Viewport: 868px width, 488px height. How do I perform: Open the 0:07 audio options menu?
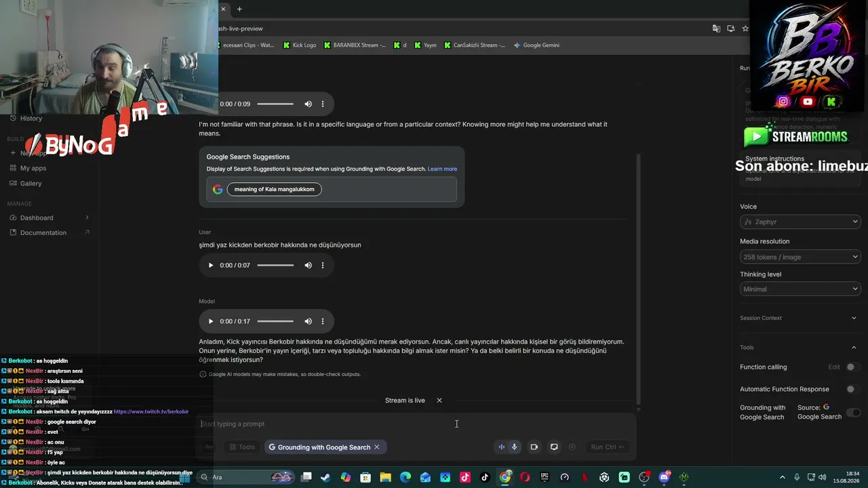[323, 265]
